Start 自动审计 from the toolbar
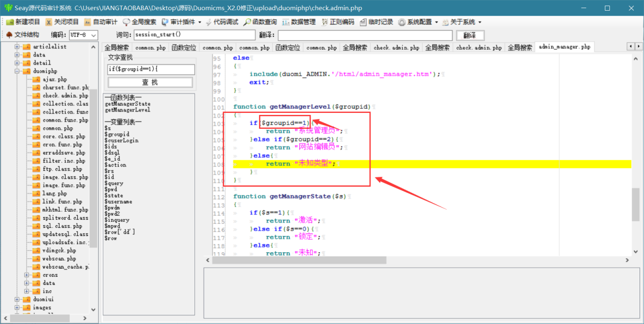This screenshot has height=324, width=644. [101, 22]
